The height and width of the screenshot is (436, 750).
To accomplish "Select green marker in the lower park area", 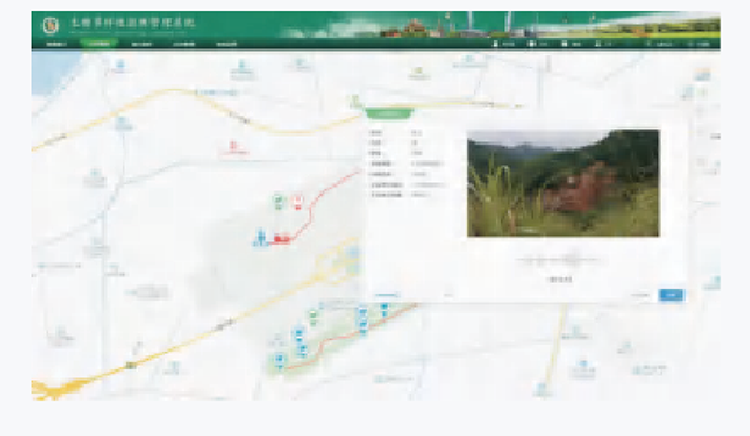I will 313,316.
